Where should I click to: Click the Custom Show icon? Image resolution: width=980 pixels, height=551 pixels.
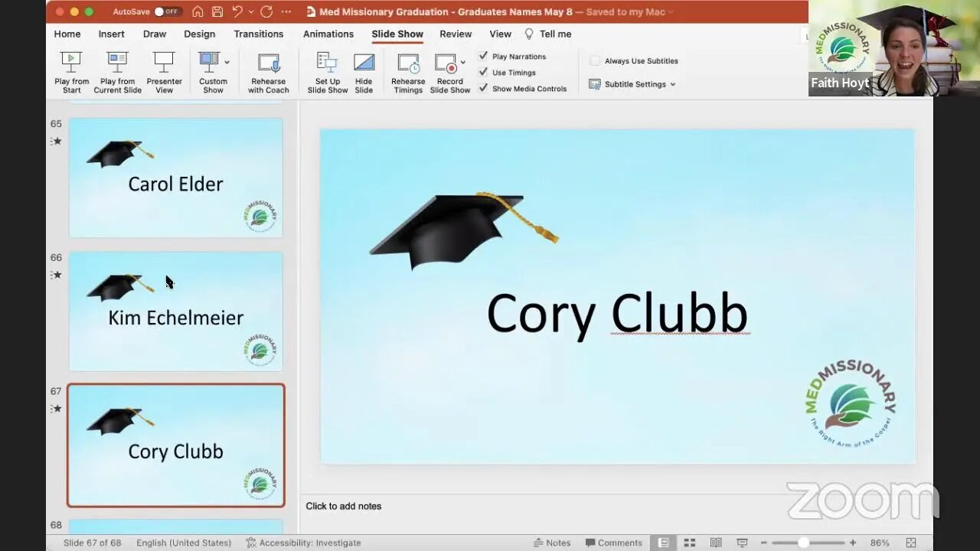pyautogui.click(x=207, y=62)
